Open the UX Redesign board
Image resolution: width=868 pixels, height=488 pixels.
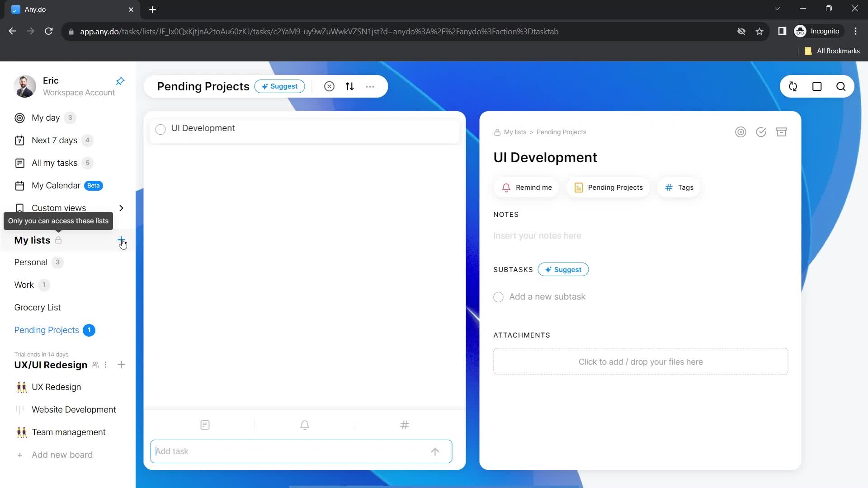point(56,387)
